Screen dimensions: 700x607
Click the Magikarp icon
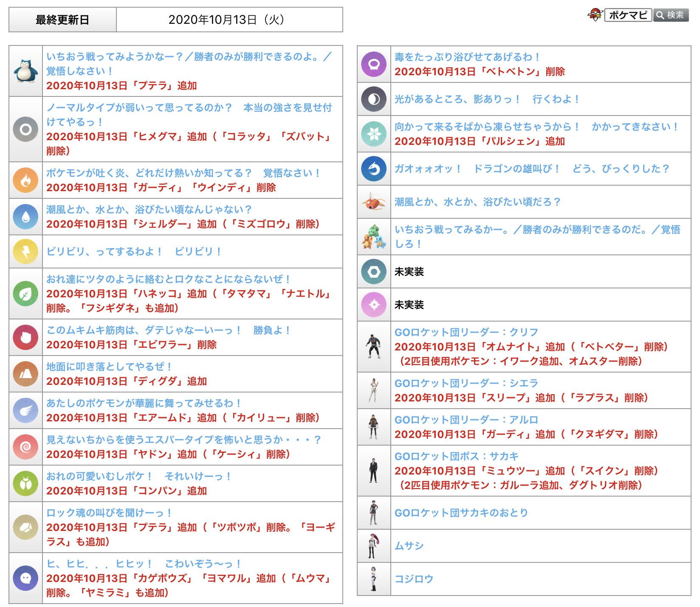(x=374, y=202)
